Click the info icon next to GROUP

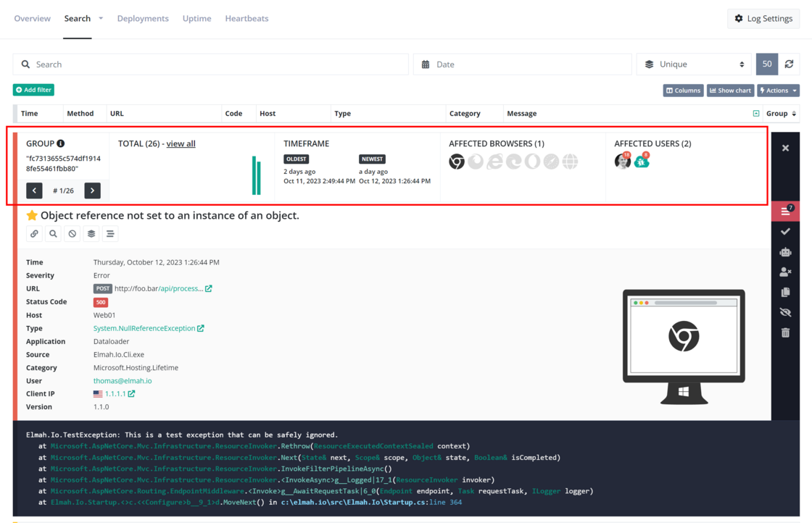point(61,143)
